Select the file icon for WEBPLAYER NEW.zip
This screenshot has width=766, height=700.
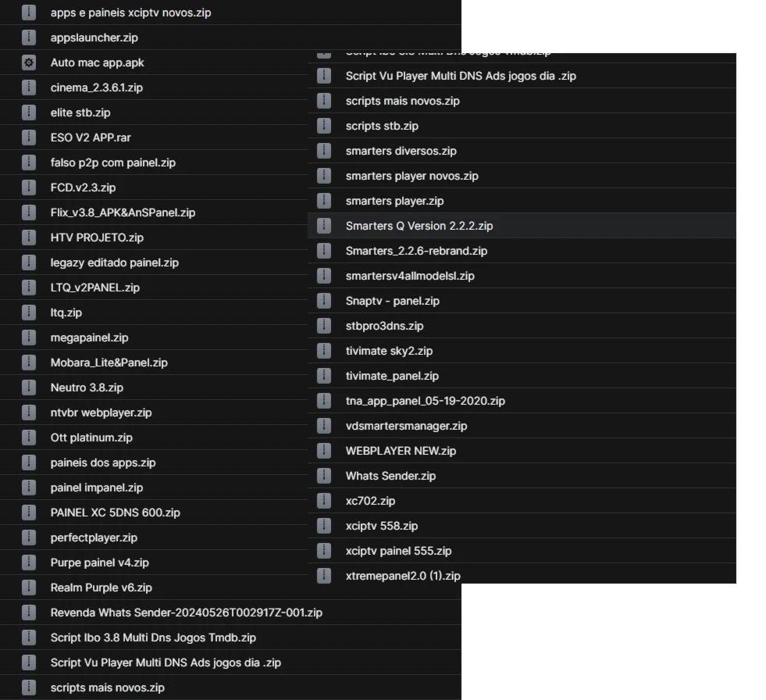tap(324, 451)
